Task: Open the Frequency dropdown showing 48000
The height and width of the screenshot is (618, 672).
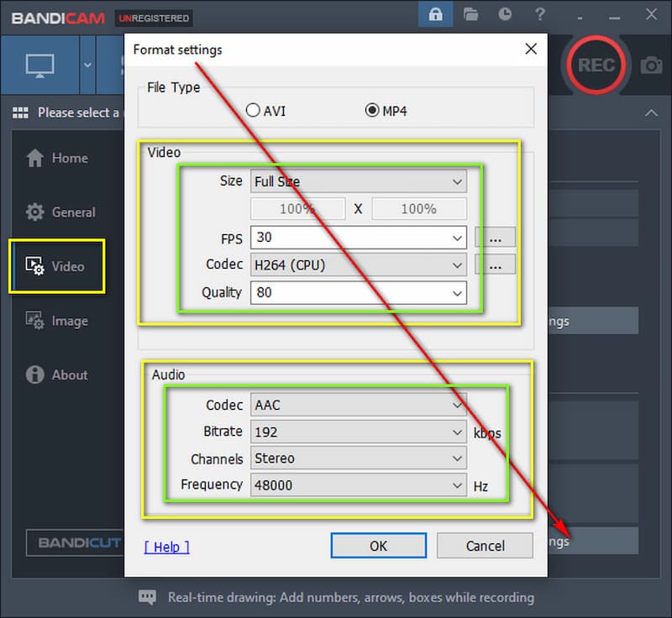Action: (359, 485)
